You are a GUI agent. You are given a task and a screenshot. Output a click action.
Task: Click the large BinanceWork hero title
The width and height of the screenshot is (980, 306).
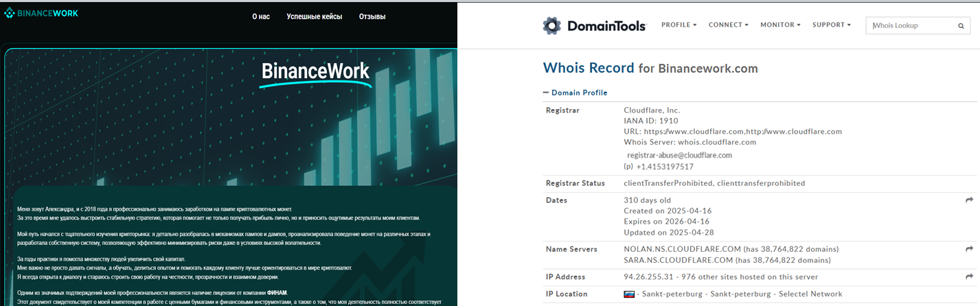pos(315,72)
